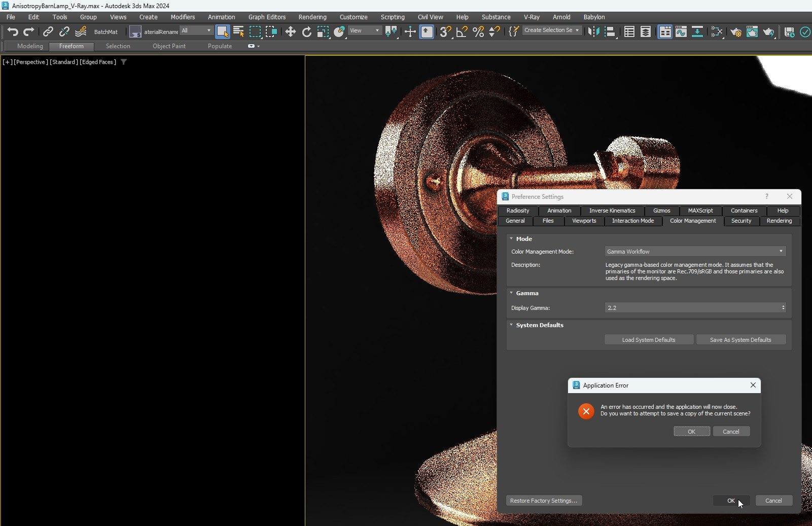This screenshot has width=812, height=526.
Task: Click Select and Manipulate icon
Action: [x=410, y=31]
